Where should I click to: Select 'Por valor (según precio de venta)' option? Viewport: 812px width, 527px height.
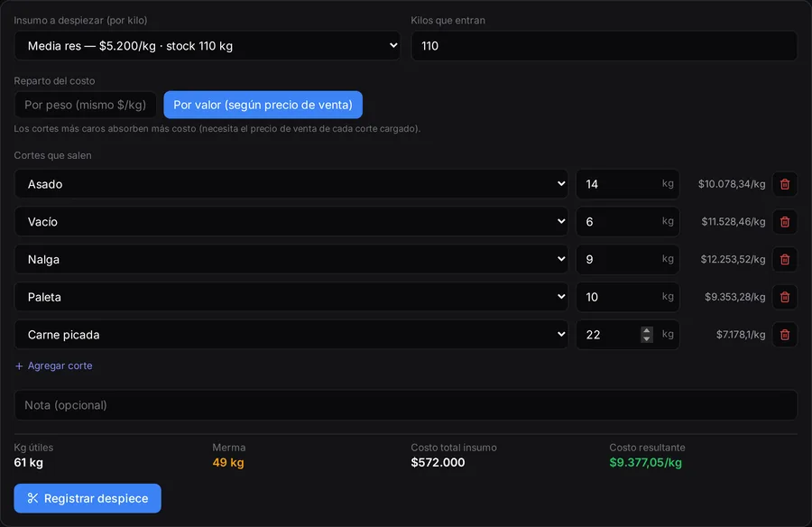[x=263, y=105]
